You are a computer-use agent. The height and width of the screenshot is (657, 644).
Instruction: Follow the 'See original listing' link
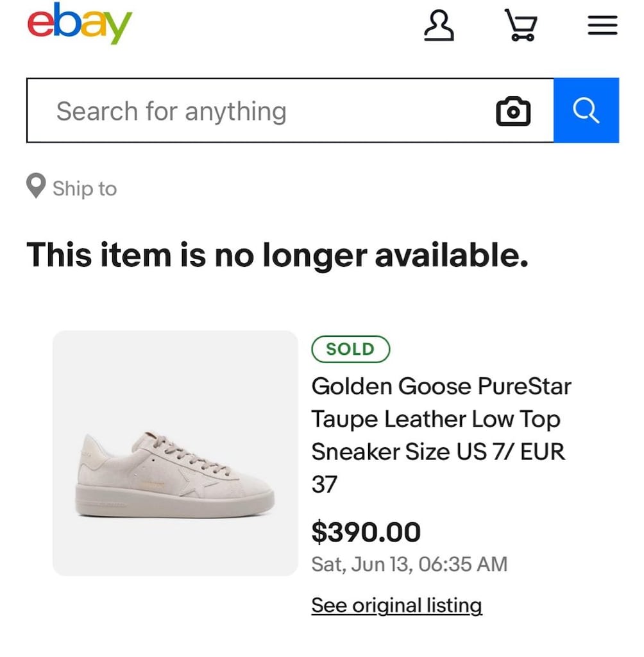click(397, 606)
